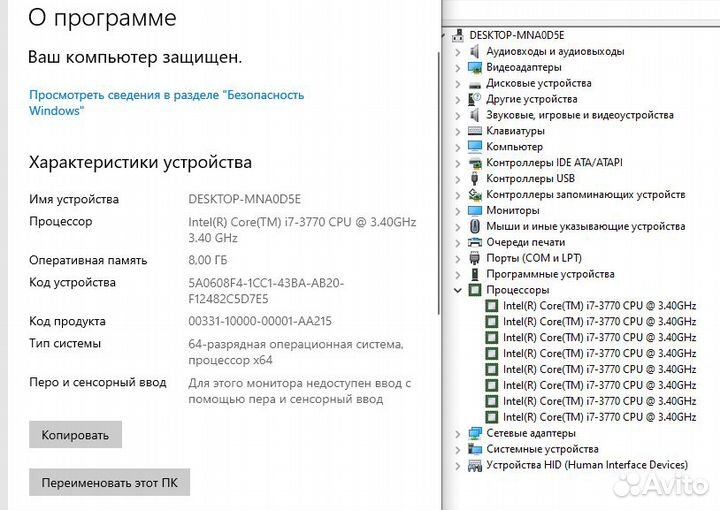This screenshot has width=720, height=510.
Task: Click the Очереди печати printer icon
Action: pos(475,242)
